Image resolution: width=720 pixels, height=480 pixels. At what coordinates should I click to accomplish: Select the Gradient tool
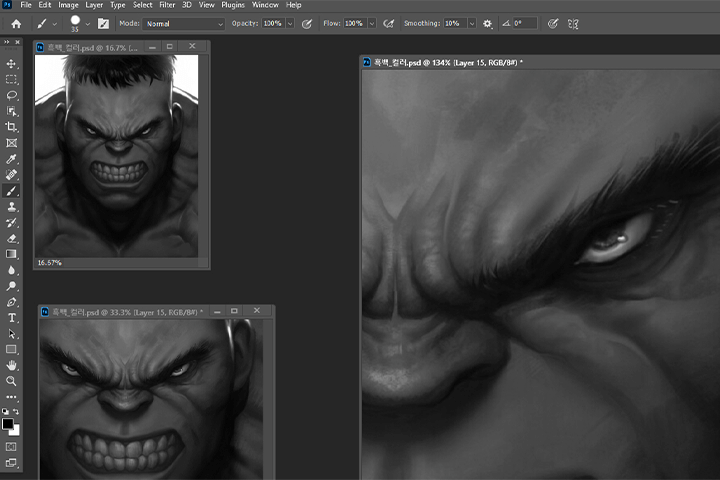click(11, 254)
